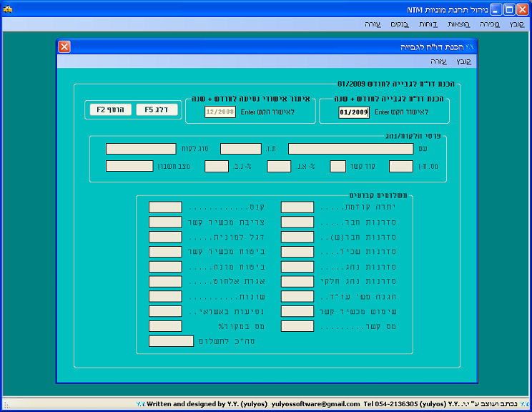
Task: Click the דגל למונית field
Action: pyautogui.click(x=166, y=237)
